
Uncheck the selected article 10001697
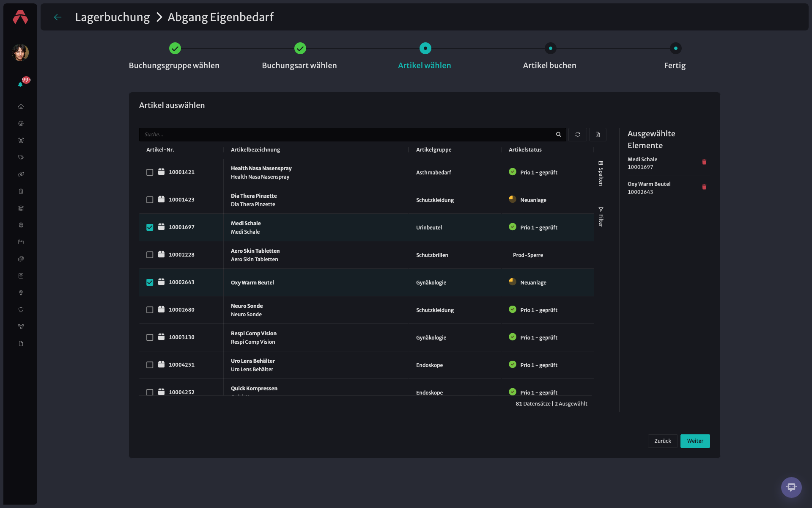point(150,227)
